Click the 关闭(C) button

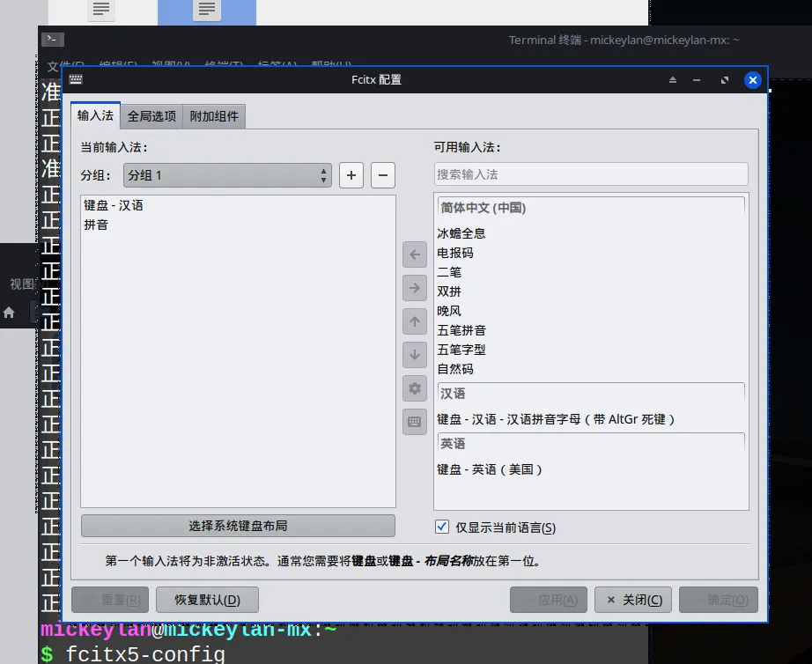click(x=633, y=600)
